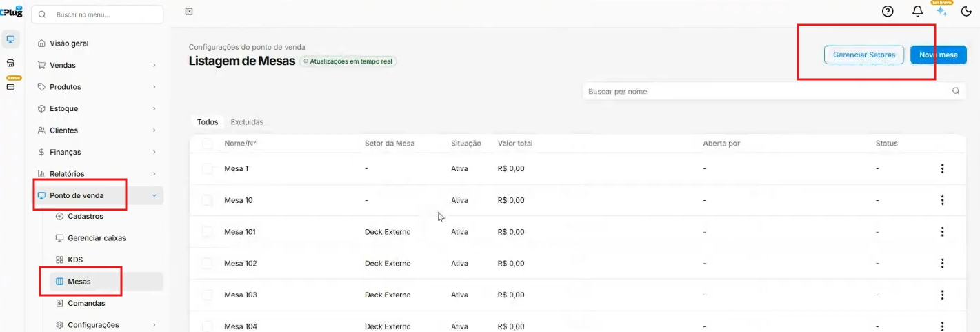
Task: Click the Finanças dollar icon
Action: (x=41, y=152)
